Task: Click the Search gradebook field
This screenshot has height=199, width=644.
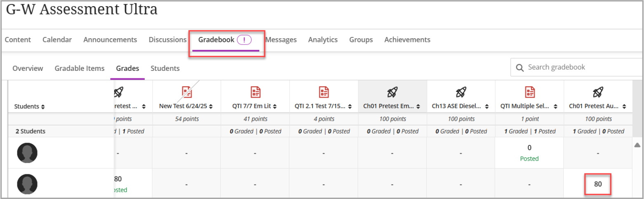Action: point(577,67)
